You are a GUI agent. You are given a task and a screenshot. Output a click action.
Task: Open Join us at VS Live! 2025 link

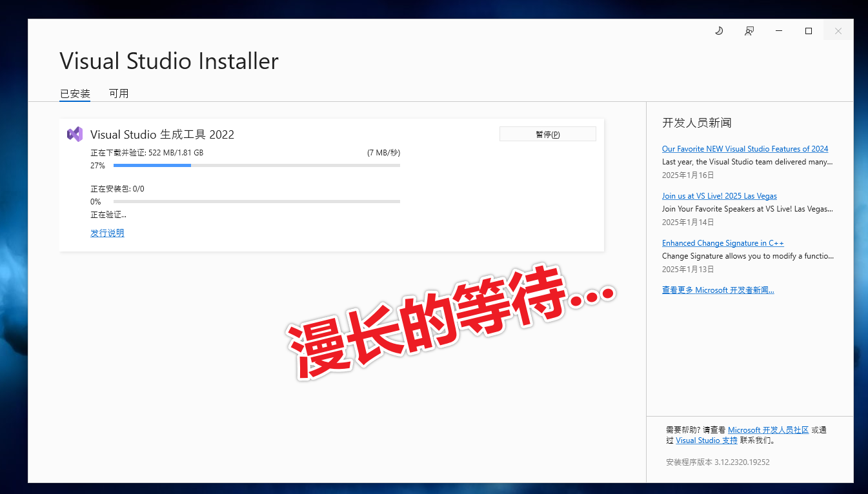pos(720,196)
